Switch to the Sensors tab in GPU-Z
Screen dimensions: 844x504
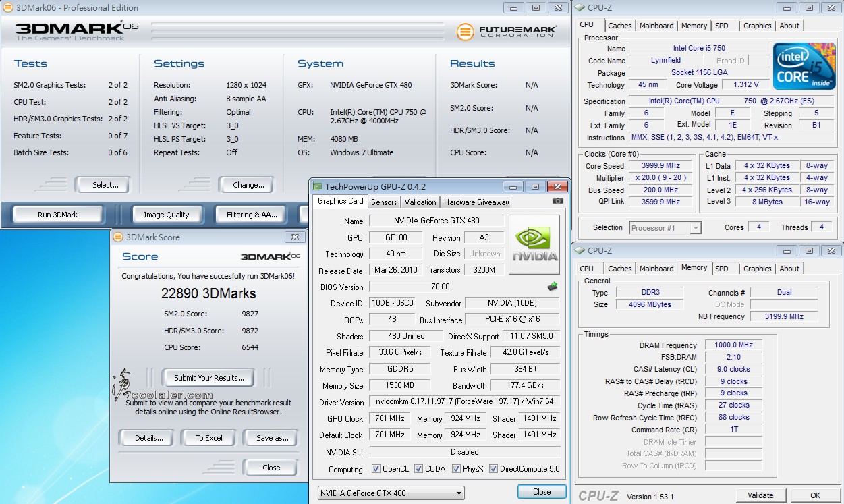coord(384,202)
